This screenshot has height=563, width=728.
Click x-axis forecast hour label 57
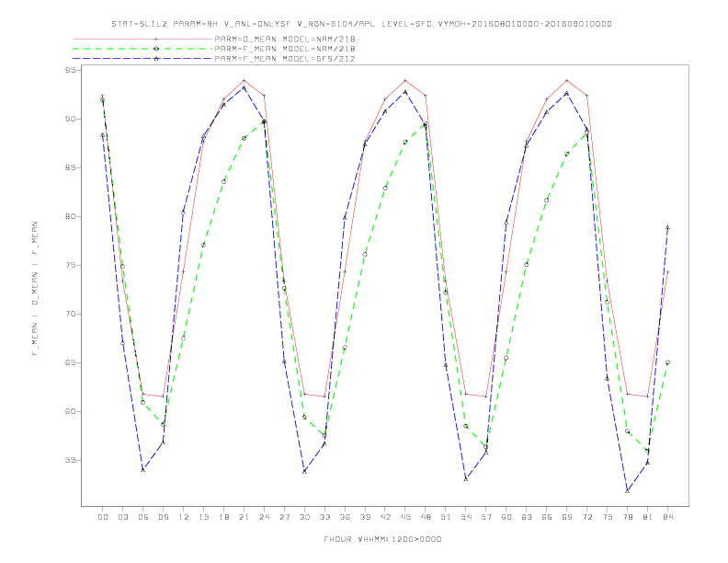coord(486,517)
